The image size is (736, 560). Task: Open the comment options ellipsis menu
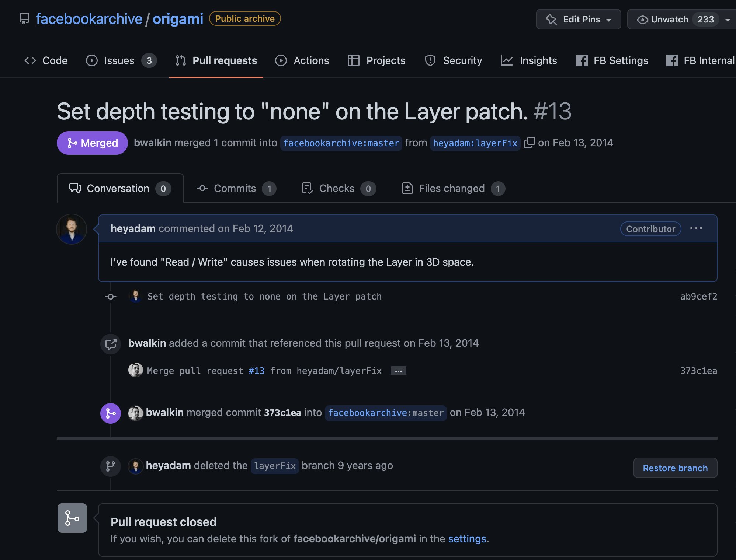[x=696, y=228]
